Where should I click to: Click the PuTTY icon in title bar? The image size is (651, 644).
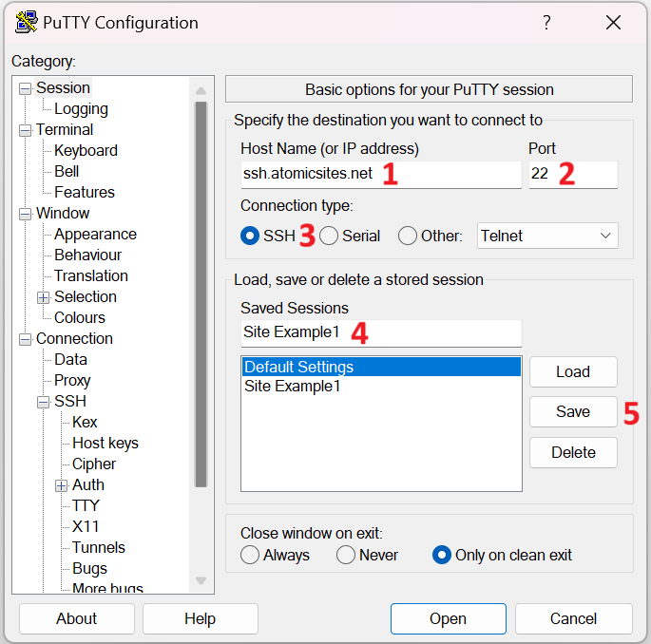point(26,23)
